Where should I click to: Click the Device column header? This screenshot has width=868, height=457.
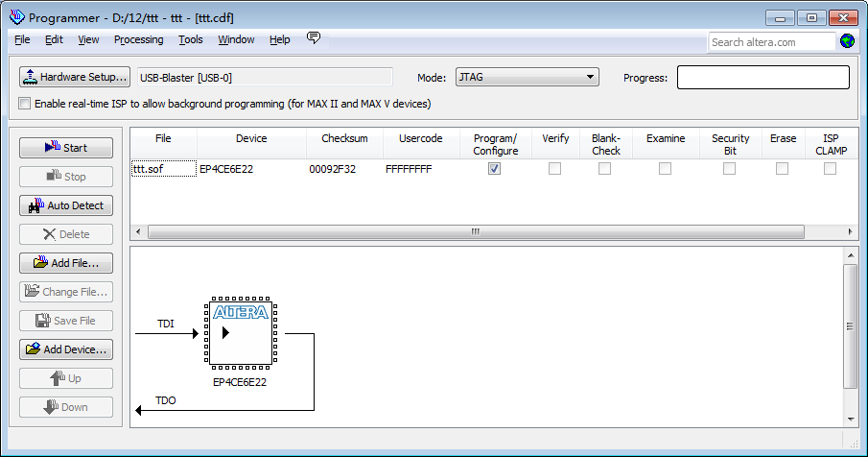pyautogui.click(x=251, y=144)
